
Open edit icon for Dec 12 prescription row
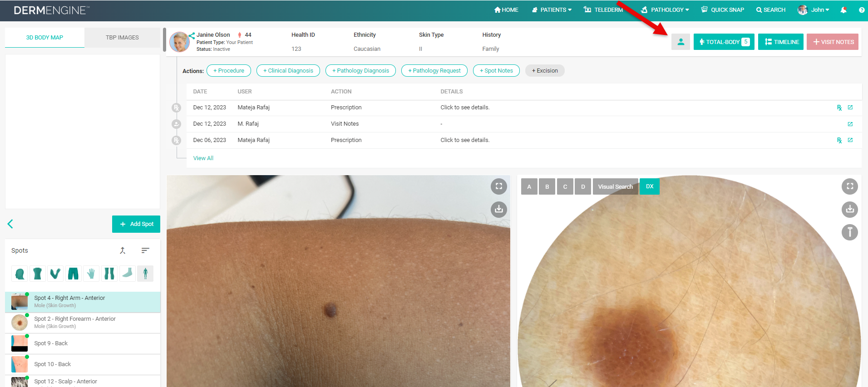[850, 108]
